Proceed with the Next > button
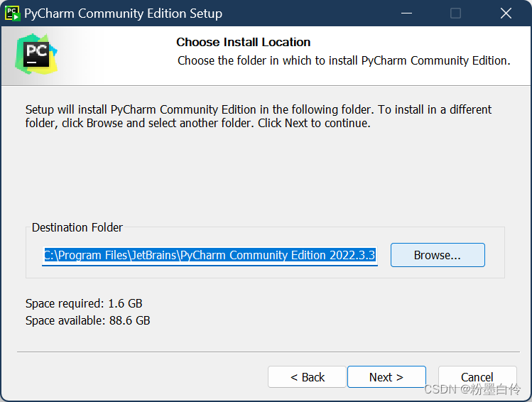Image resolution: width=532 pixels, height=402 pixels. pos(386,377)
